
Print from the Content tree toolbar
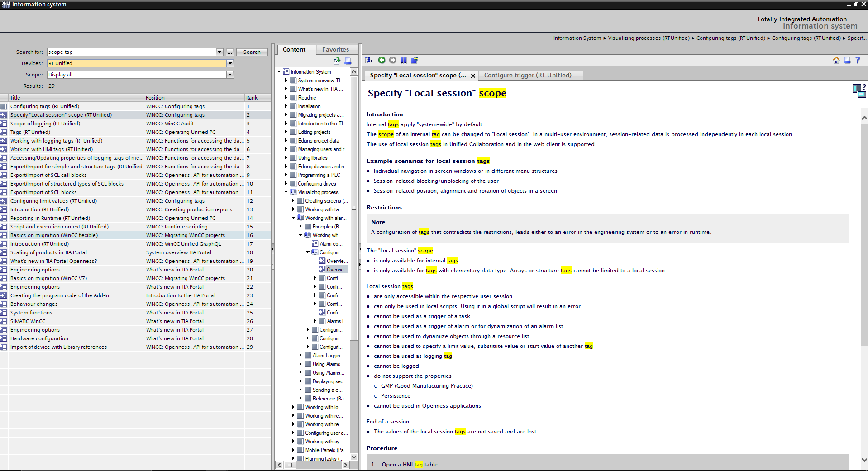click(348, 61)
